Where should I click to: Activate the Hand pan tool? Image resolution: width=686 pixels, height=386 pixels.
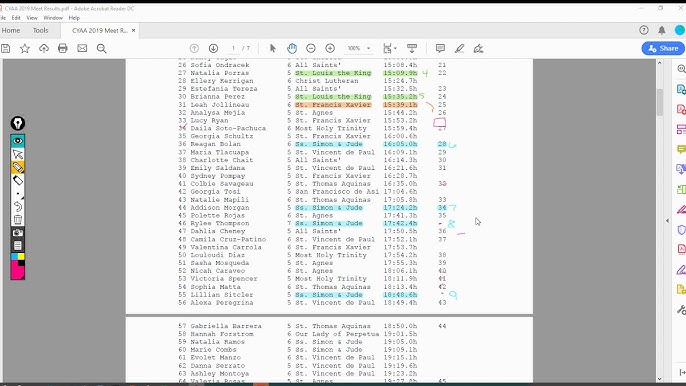[x=292, y=49]
